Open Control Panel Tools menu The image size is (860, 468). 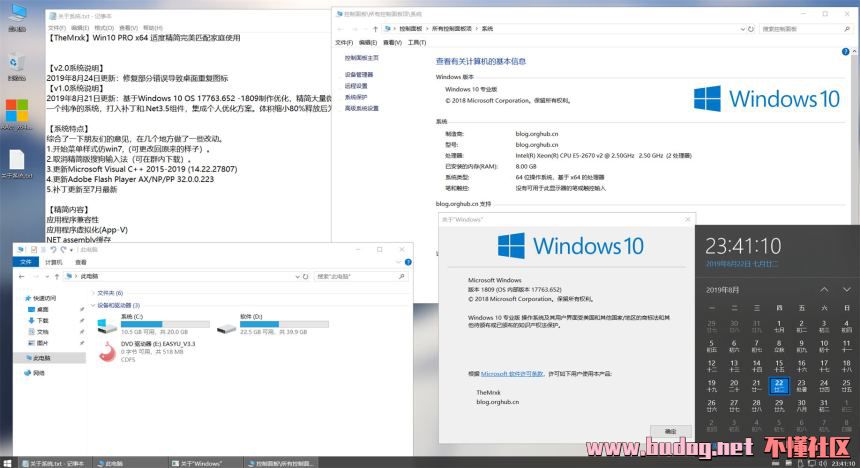[x=417, y=42]
